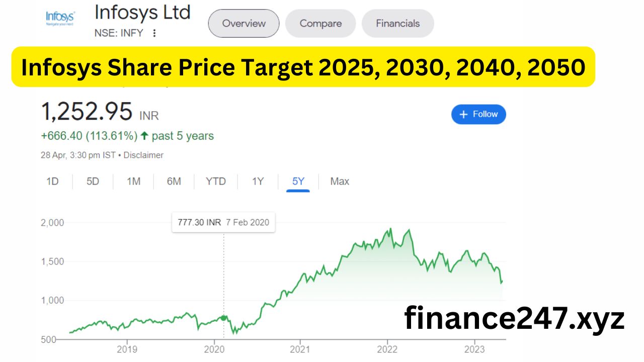Select the 1D time range
The width and height of the screenshot is (644, 362).
click(52, 182)
